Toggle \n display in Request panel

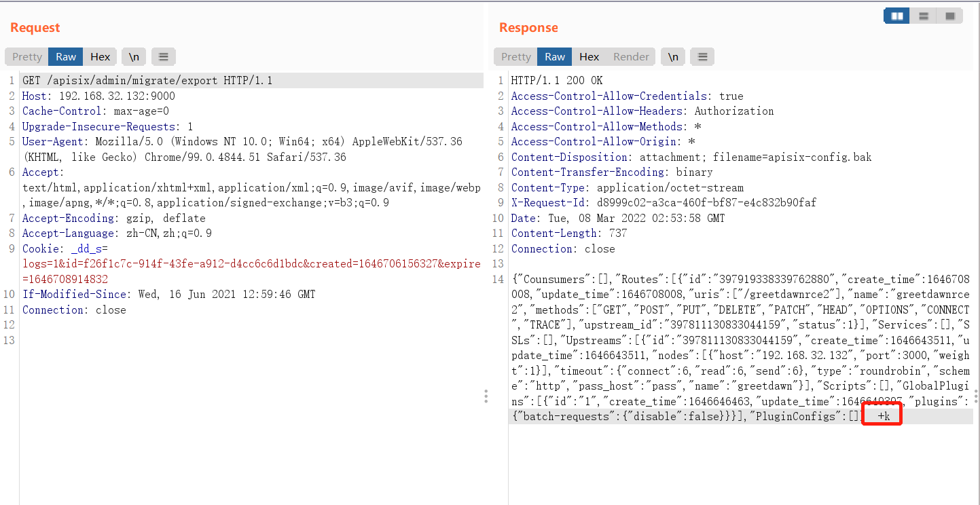coord(134,57)
